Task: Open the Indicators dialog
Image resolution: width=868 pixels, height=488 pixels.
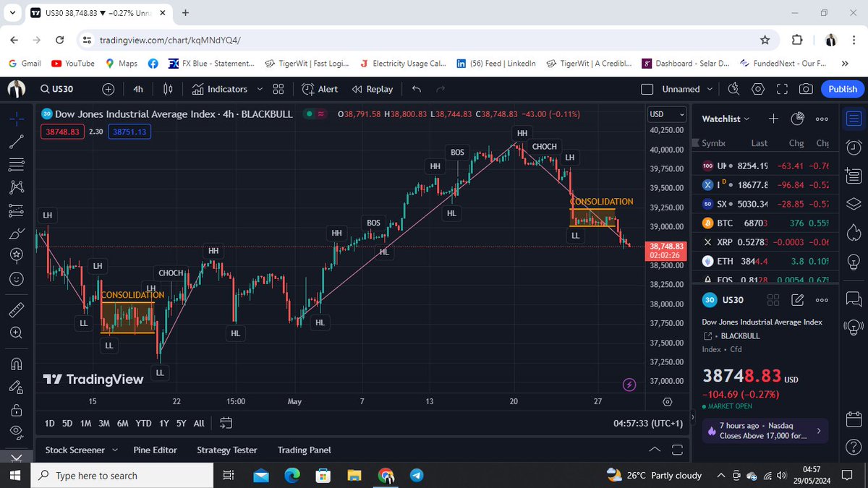Action: [x=219, y=89]
